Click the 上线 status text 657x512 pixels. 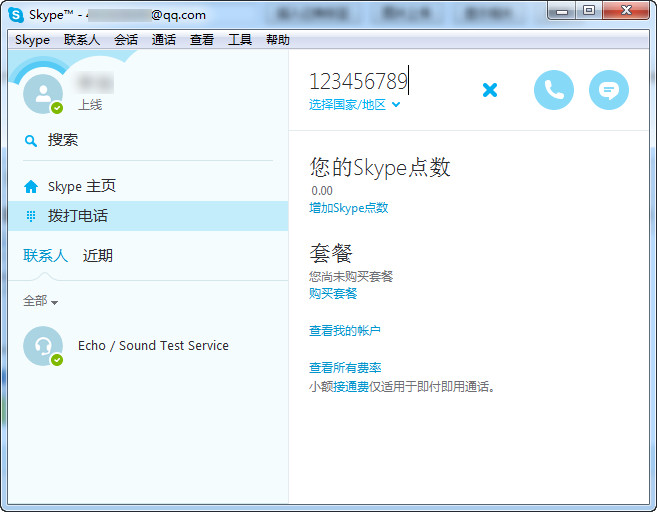tap(90, 105)
